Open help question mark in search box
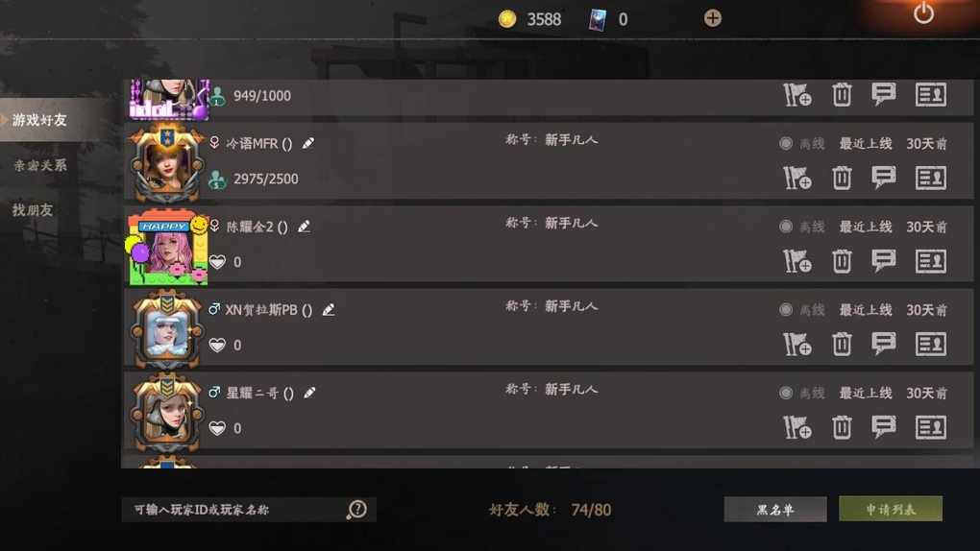The height and width of the screenshot is (551, 980). (x=356, y=509)
